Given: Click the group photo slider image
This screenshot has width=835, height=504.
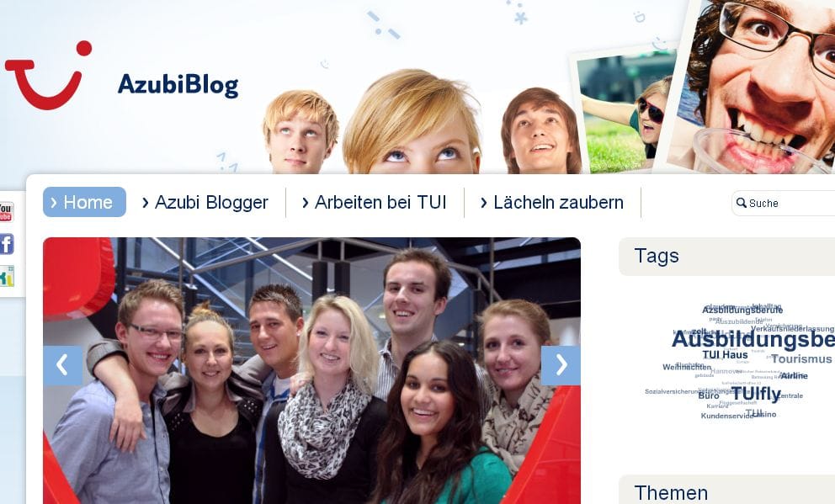Looking at the screenshot, I should tap(311, 370).
